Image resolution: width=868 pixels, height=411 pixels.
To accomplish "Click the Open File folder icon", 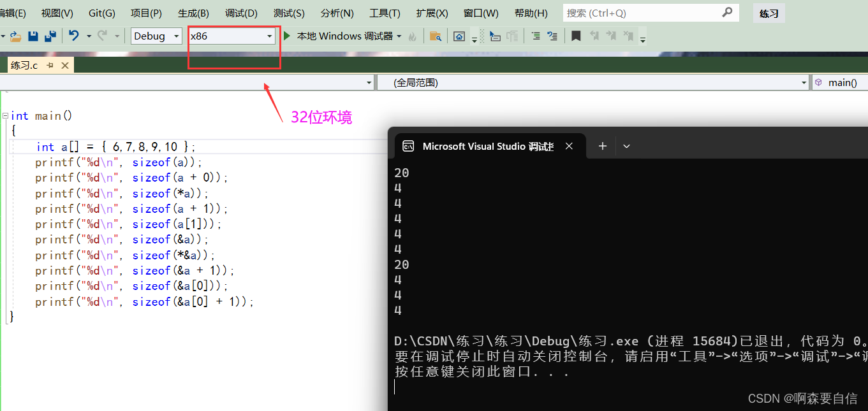I will 15,36.
